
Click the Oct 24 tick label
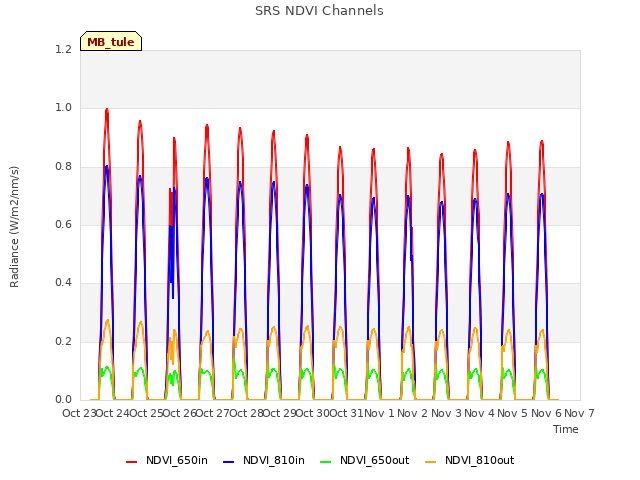point(112,413)
